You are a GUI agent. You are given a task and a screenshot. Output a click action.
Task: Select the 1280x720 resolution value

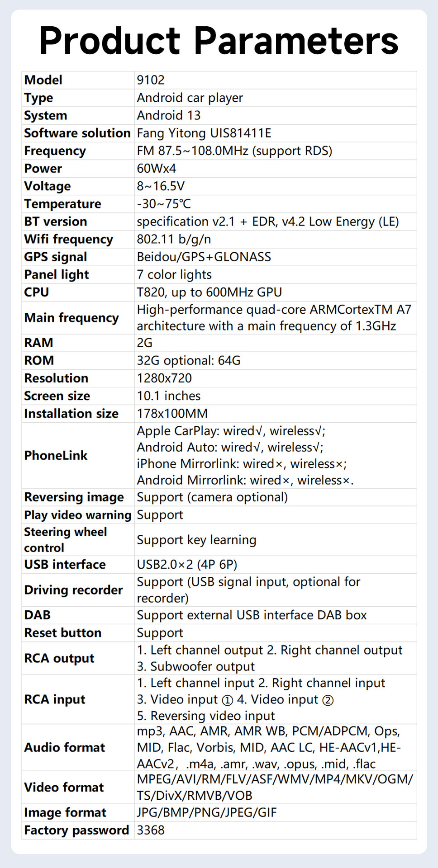tap(164, 378)
